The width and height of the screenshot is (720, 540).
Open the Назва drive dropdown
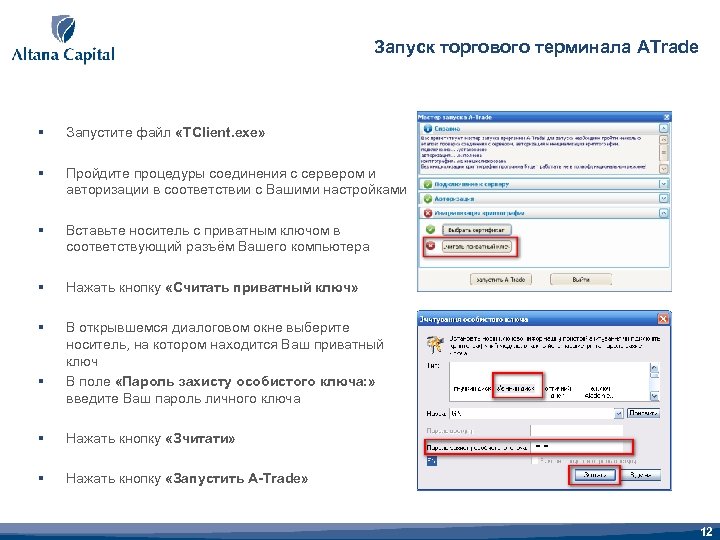[x=619, y=414]
